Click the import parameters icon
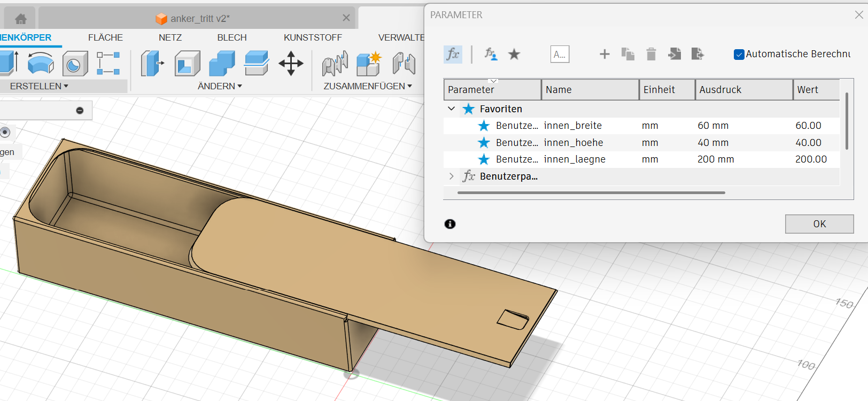 (x=675, y=54)
